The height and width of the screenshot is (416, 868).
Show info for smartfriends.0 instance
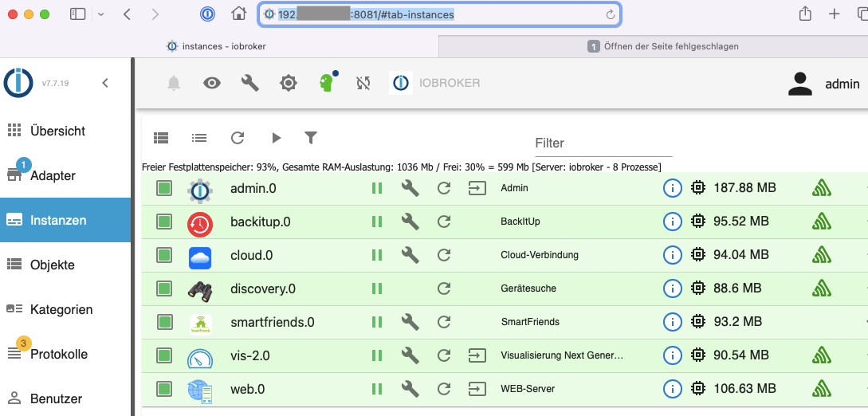pyautogui.click(x=673, y=322)
